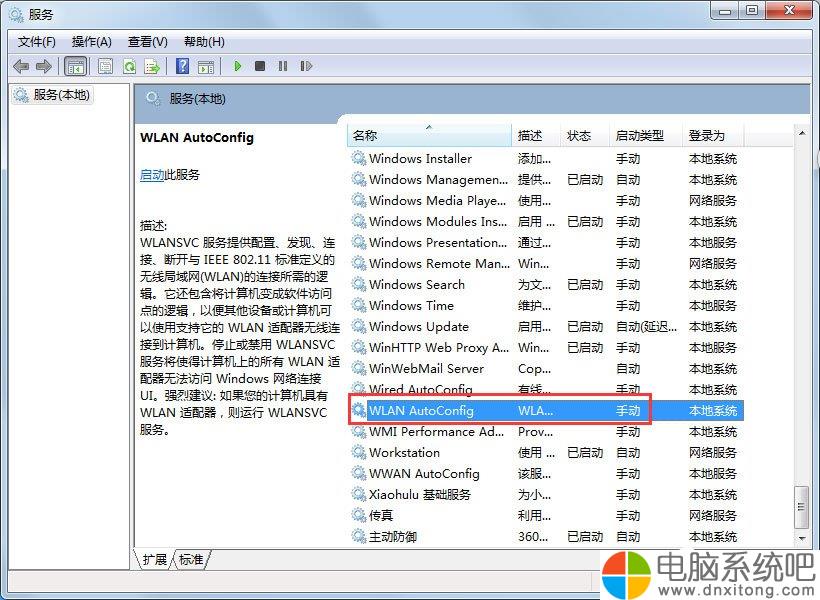Click the Refresh toolbar icon
This screenshot has height=600, width=820.
point(129,66)
